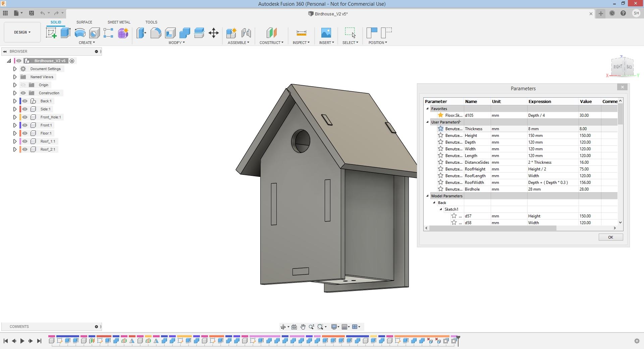Collapse the Favorites group in Parameters
The height and width of the screenshot is (349, 644).
(427, 109)
